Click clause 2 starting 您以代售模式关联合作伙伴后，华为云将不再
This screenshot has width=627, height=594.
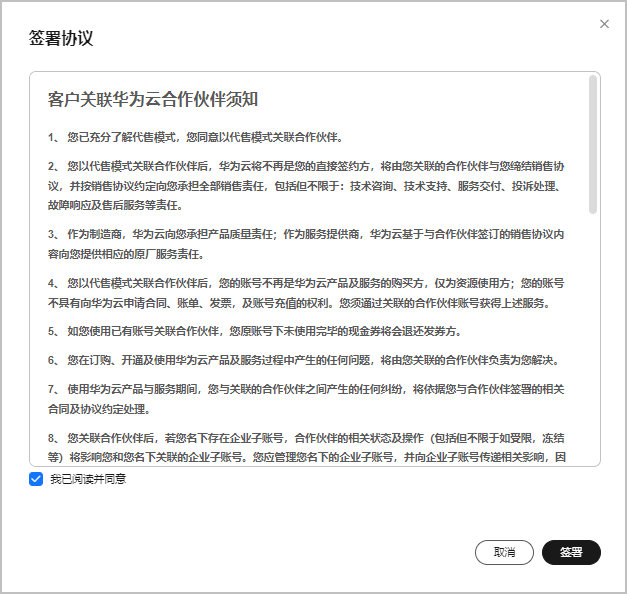coord(306,186)
